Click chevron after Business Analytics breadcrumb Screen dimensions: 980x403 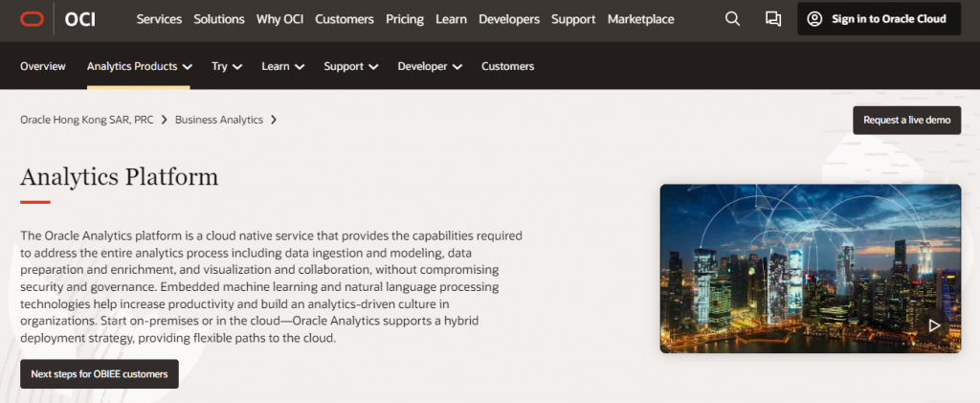tap(274, 120)
